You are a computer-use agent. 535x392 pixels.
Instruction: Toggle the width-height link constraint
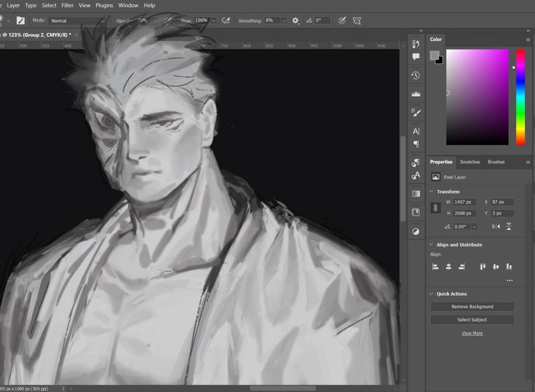[x=436, y=207]
